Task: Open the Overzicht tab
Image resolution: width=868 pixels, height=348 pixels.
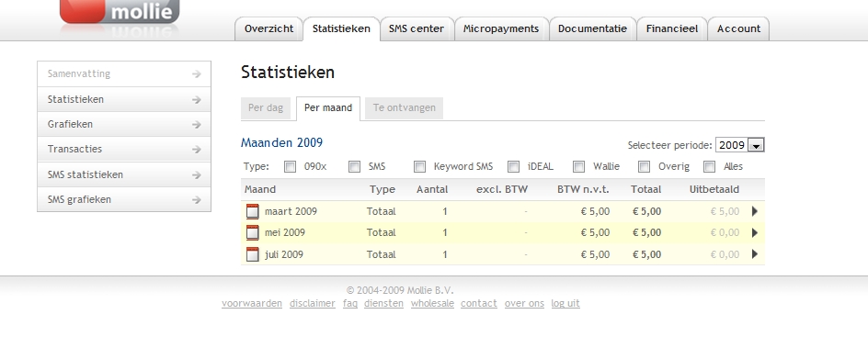Action: [269, 28]
